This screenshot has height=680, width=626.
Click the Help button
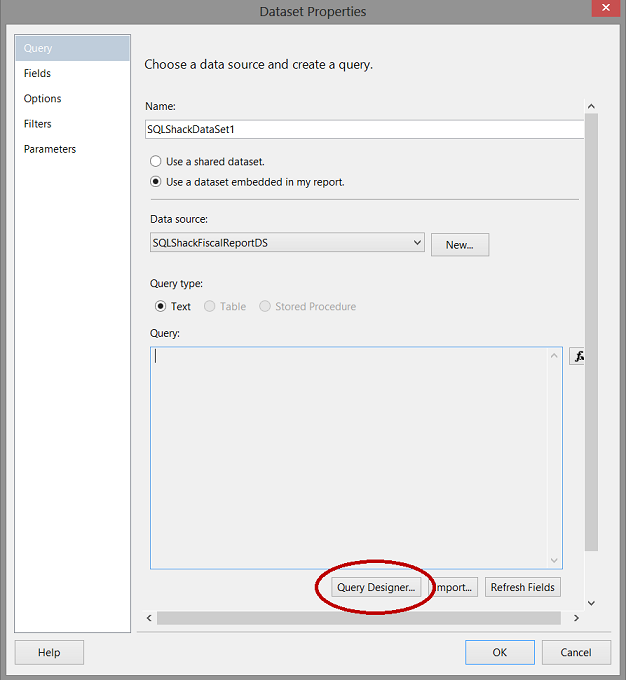[49, 652]
